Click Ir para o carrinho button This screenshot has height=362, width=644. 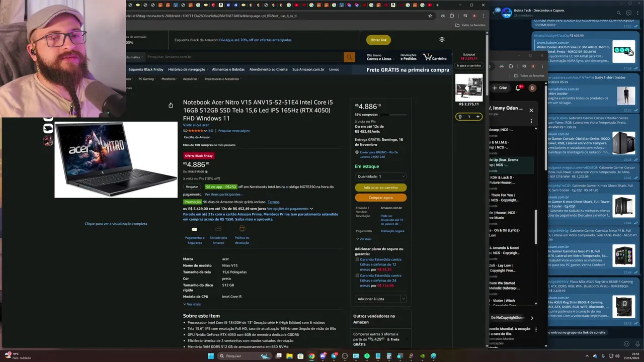pyautogui.click(x=468, y=65)
